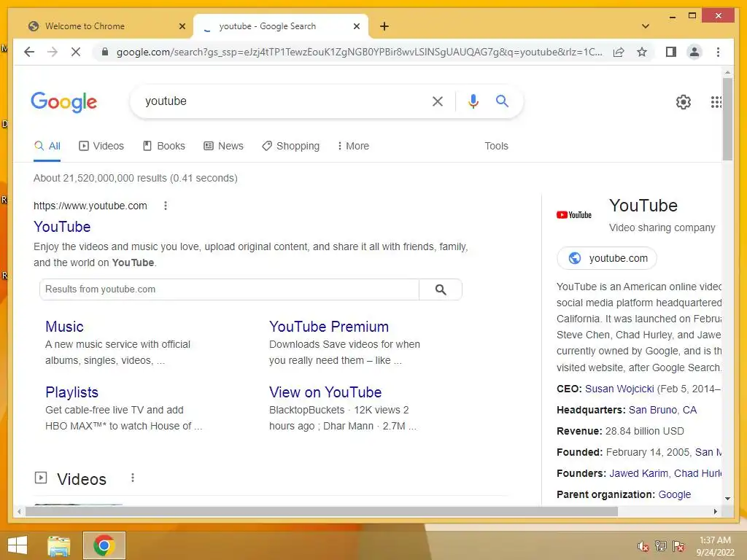Open the tab search dropdown arrow
747x560 pixels.
[646, 26]
